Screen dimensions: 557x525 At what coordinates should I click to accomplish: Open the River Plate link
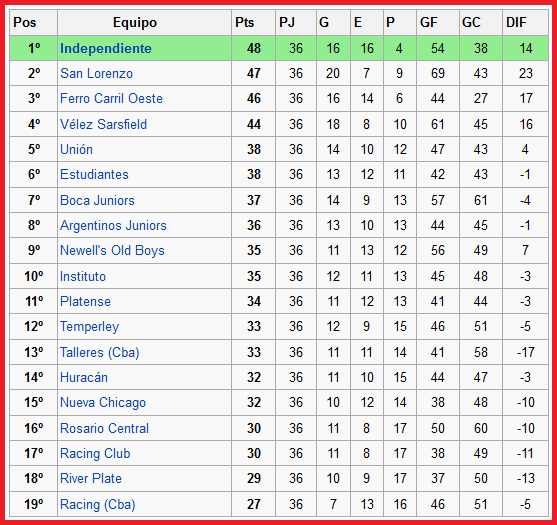[x=91, y=478]
